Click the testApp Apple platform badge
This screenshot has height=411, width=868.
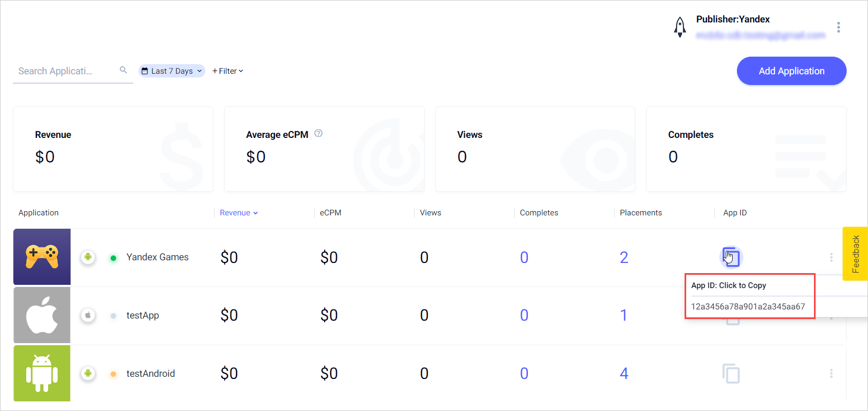[88, 315]
